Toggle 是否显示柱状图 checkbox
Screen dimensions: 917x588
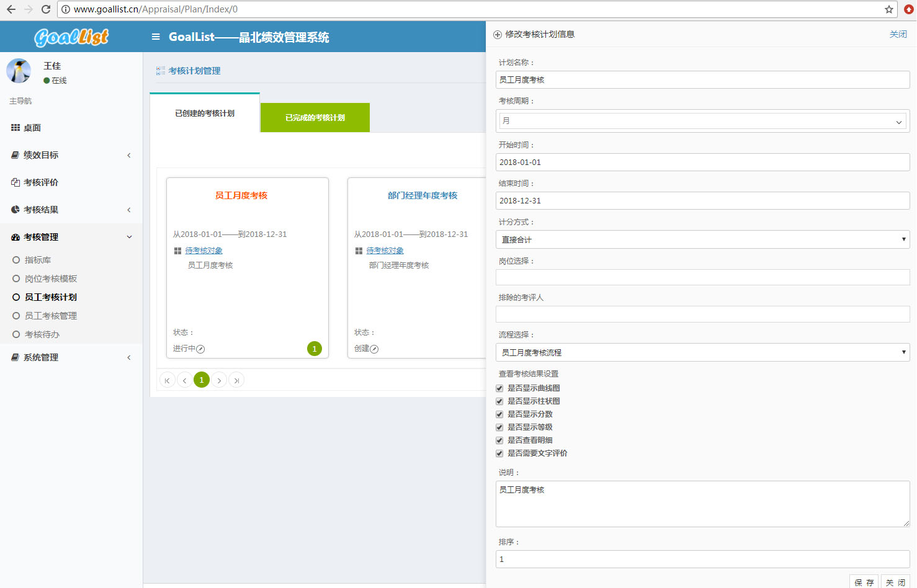point(499,401)
